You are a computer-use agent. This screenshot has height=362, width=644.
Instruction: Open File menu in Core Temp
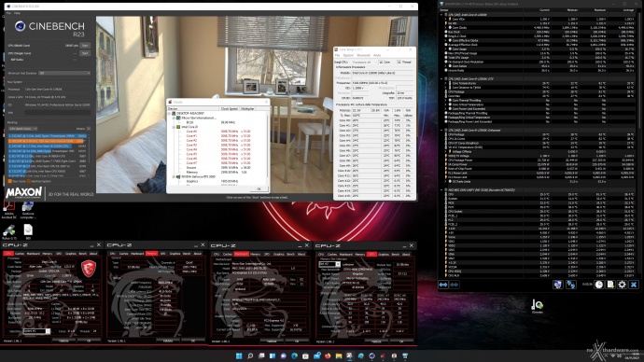tap(338, 55)
